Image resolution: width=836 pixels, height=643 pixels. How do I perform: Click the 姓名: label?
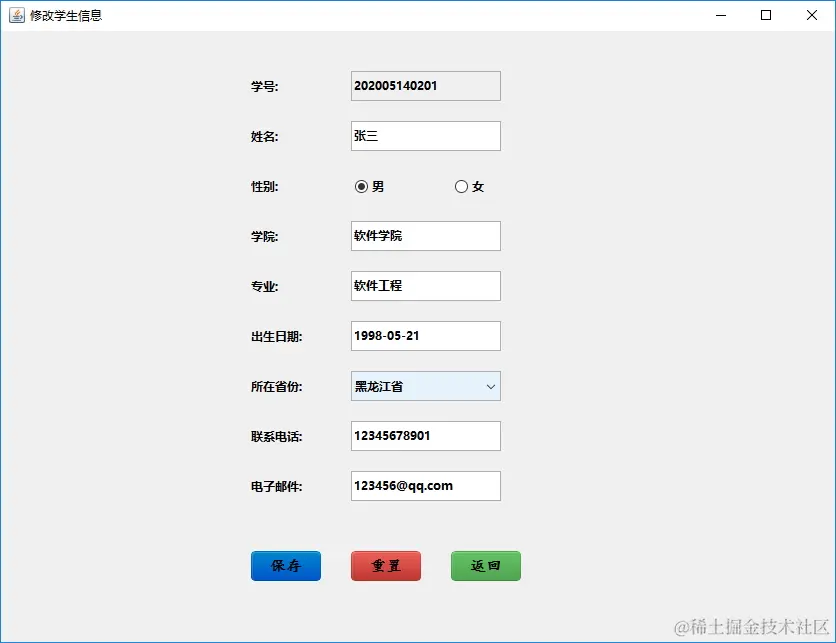tap(264, 136)
